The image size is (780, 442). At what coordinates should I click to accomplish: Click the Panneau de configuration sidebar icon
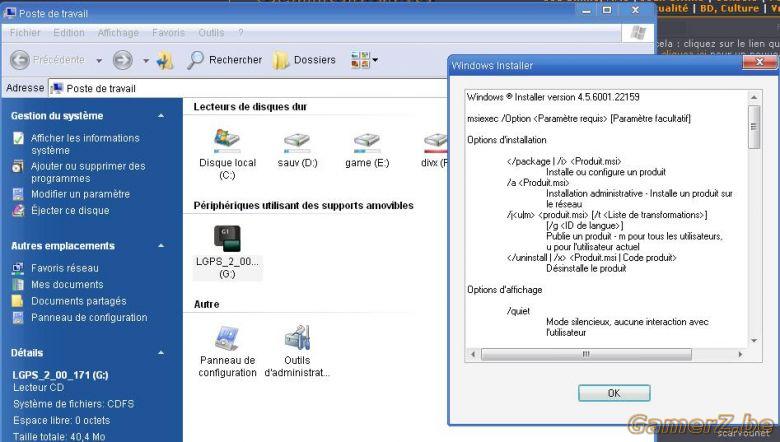(18, 317)
